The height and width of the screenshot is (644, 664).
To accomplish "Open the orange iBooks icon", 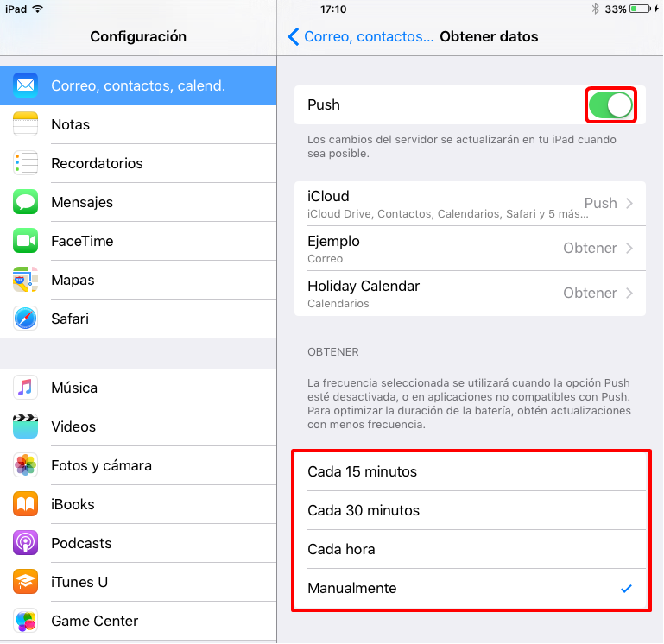I will click(25, 504).
